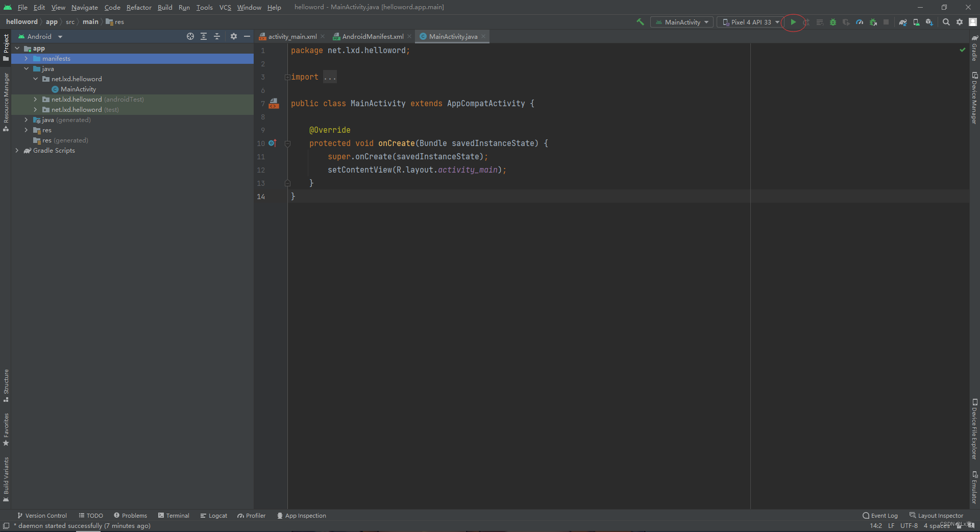Toggle Structure tool window side tab
This screenshot has width=980, height=532.
[x=6, y=385]
